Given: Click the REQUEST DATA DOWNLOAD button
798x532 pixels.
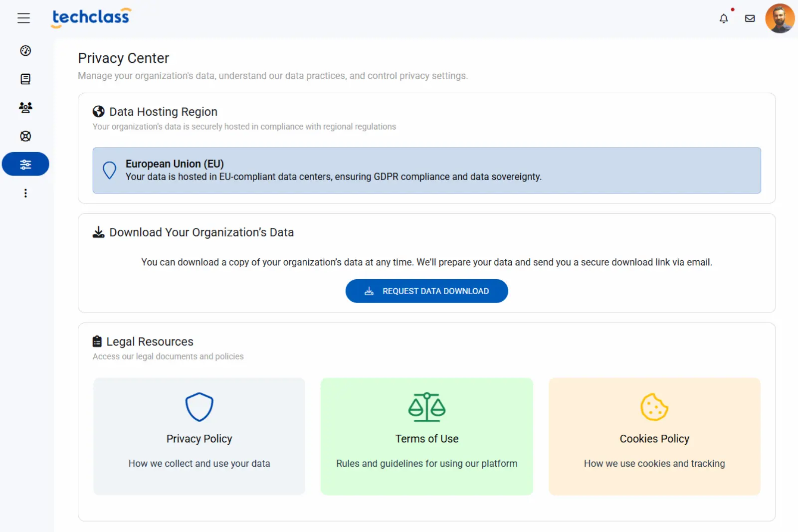Looking at the screenshot, I should [x=426, y=291].
